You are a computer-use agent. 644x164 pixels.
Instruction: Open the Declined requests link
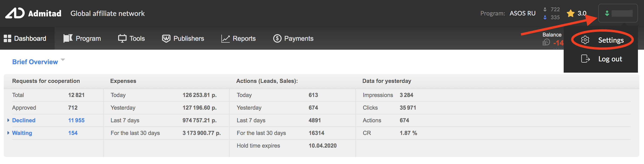[24, 120]
